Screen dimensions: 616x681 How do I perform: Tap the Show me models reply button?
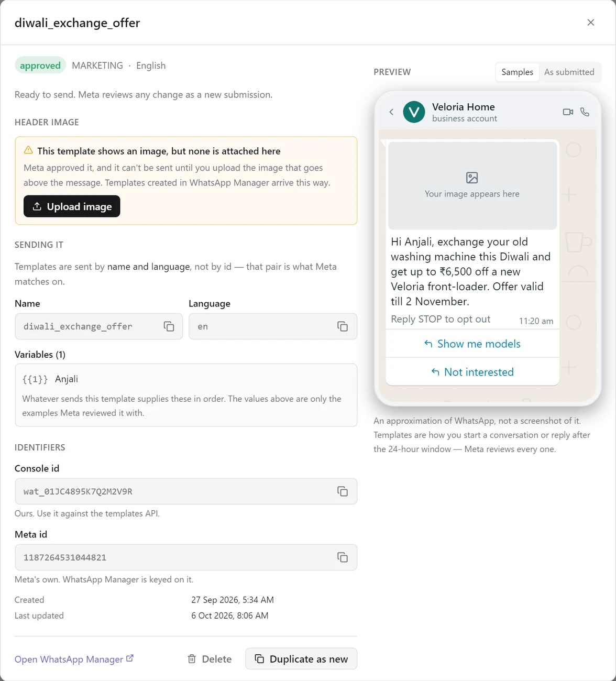(x=472, y=344)
